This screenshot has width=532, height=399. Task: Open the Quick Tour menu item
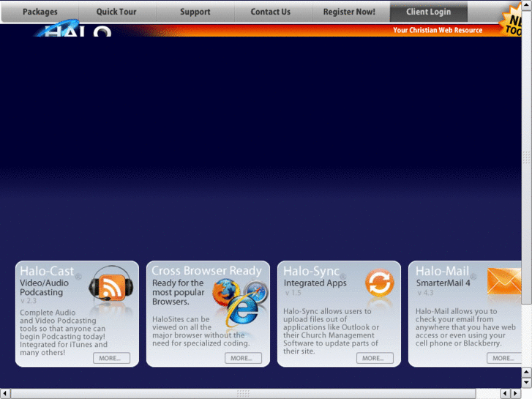click(x=116, y=12)
